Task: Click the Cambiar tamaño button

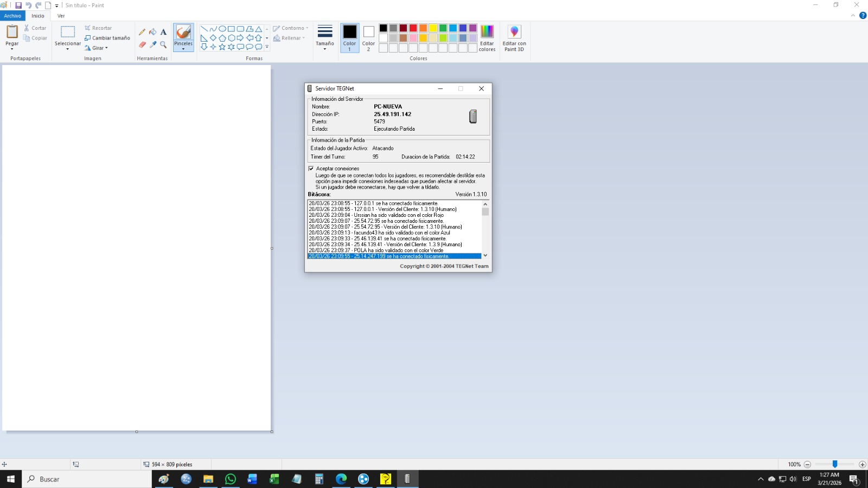Action: [x=107, y=38]
